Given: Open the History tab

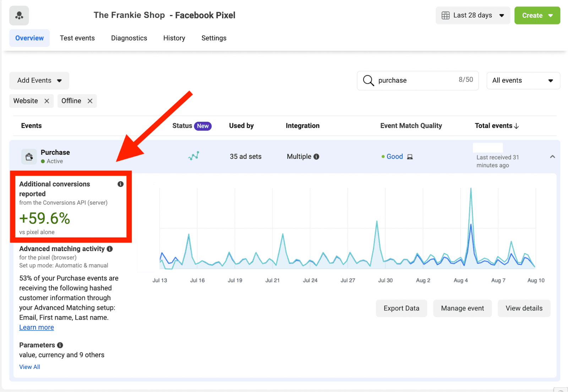Looking at the screenshot, I should (x=174, y=38).
